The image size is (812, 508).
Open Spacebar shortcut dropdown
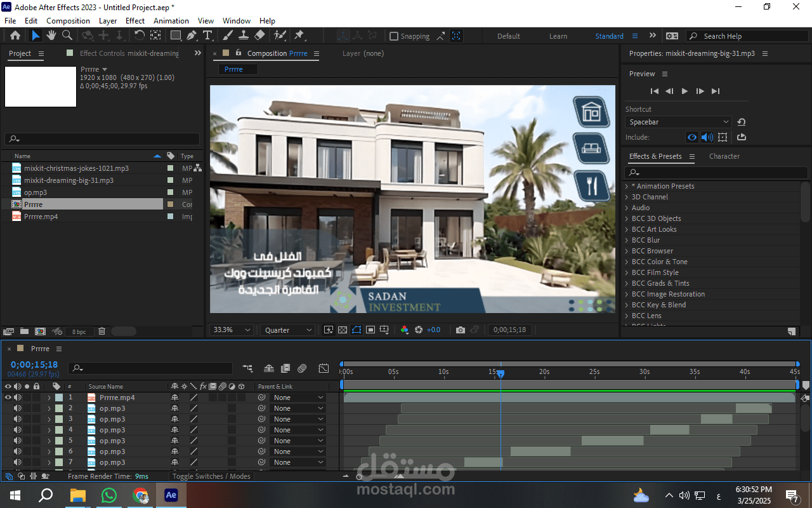679,122
